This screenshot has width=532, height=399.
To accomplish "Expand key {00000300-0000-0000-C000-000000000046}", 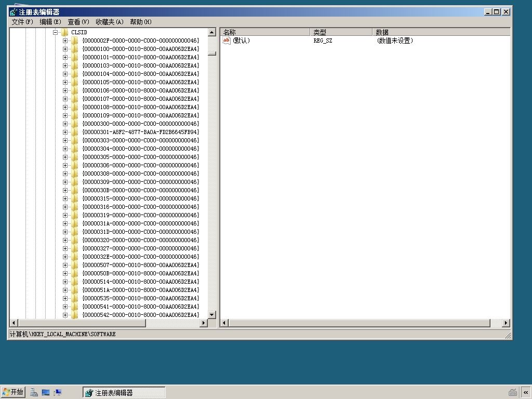I will point(65,124).
